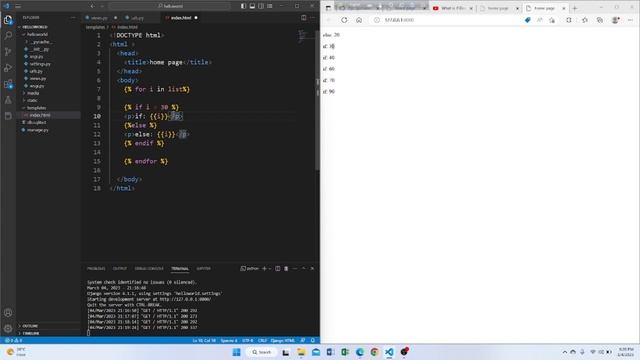Click the Ln/Col cursor position in status bar
The width and height of the screenshot is (640, 360).
[204, 340]
